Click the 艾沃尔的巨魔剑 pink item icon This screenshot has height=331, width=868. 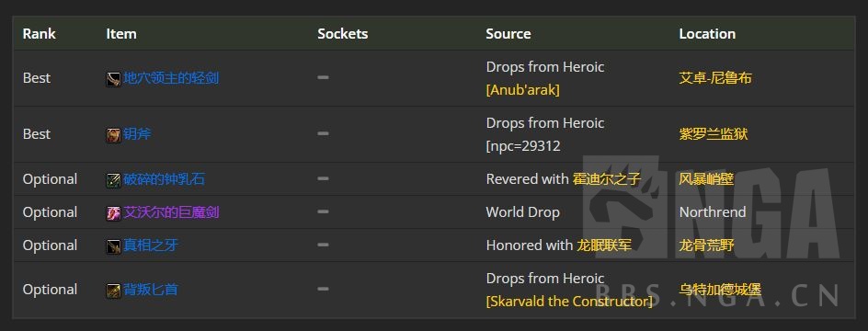pos(113,213)
